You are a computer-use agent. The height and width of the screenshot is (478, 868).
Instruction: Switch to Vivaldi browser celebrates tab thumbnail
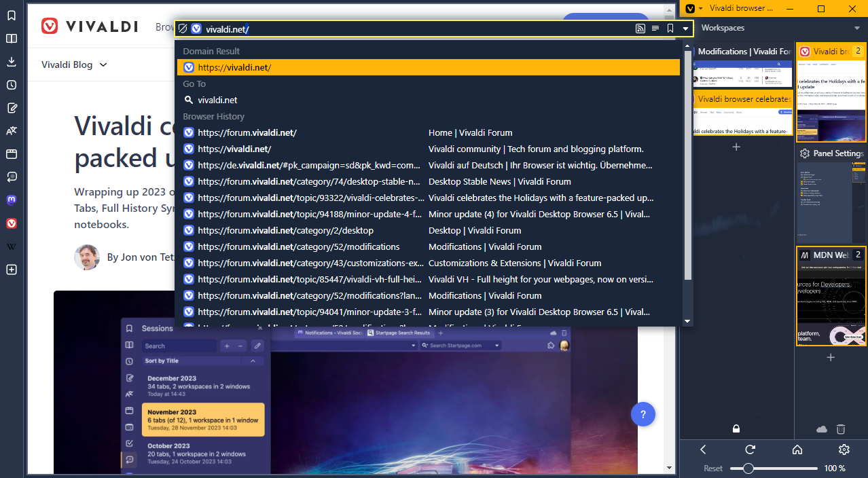click(742, 113)
